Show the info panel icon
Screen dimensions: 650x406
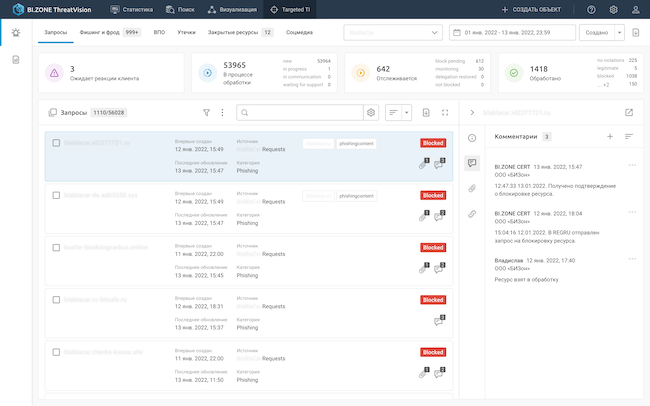click(x=472, y=137)
